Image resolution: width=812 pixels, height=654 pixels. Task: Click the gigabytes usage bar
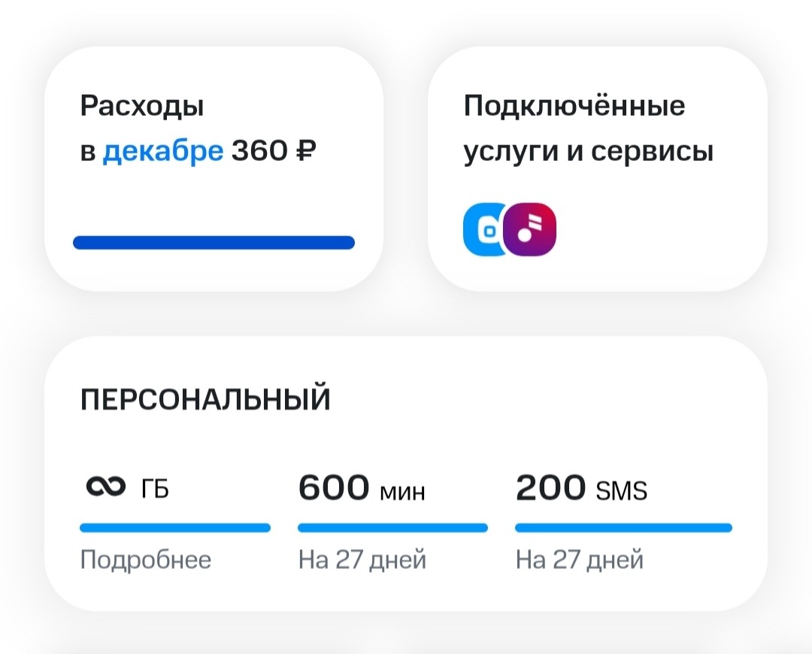pos(174,528)
